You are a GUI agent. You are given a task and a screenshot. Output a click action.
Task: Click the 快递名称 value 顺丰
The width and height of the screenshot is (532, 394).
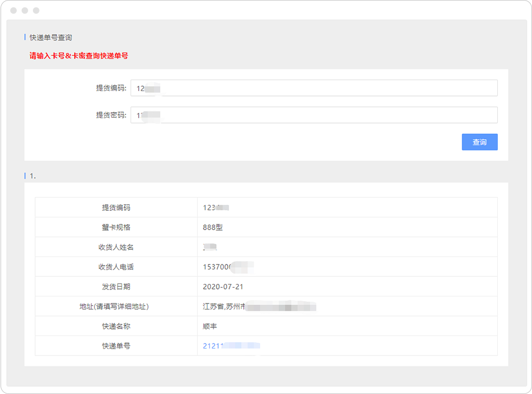[210, 326]
